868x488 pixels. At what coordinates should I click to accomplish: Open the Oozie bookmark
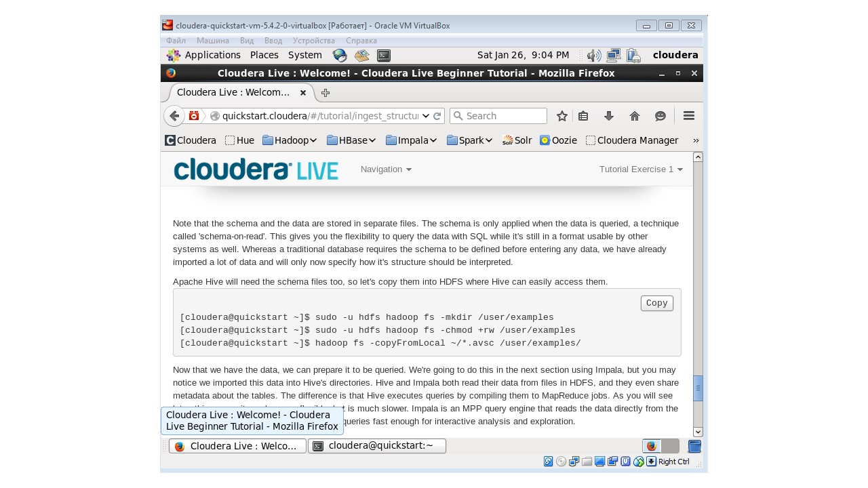click(558, 140)
